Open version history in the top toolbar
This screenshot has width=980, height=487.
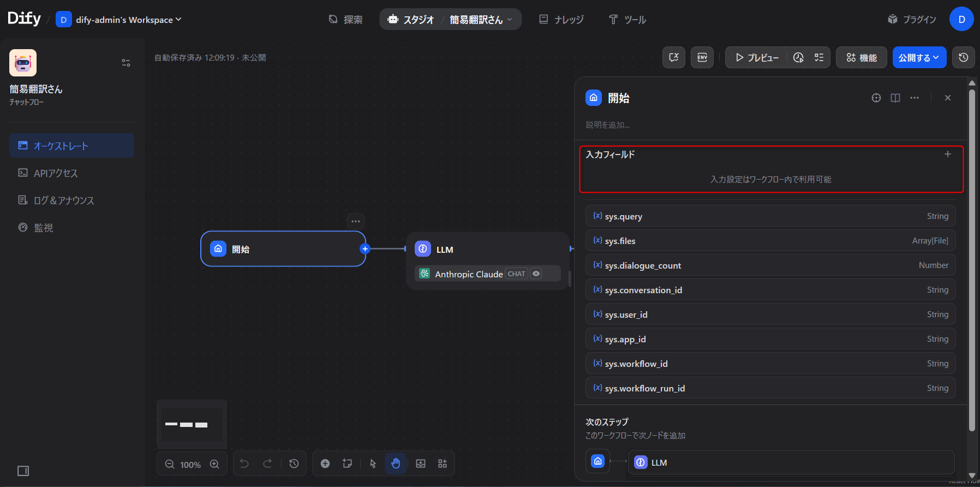(963, 57)
